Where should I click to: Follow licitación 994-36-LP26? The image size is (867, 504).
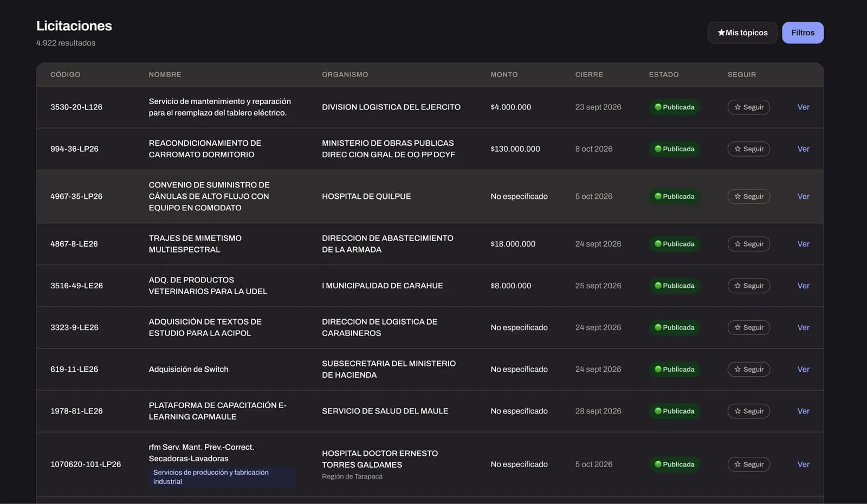coord(748,149)
